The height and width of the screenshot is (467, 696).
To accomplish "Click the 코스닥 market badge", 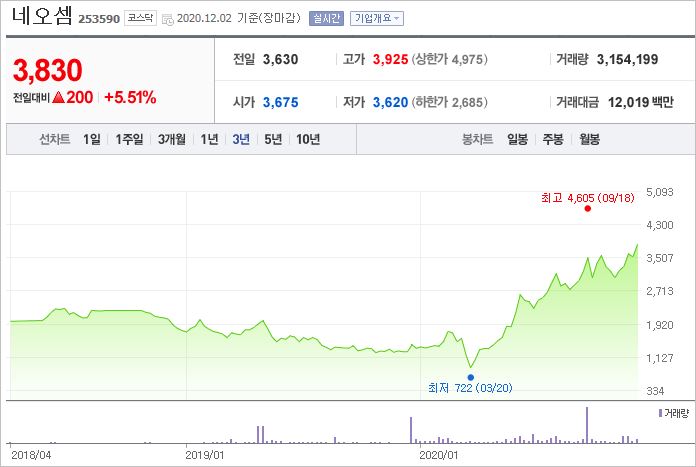I will click(140, 18).
